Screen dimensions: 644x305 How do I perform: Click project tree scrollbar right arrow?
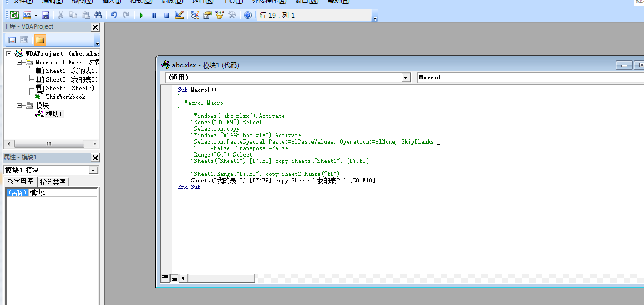(95, 144)
